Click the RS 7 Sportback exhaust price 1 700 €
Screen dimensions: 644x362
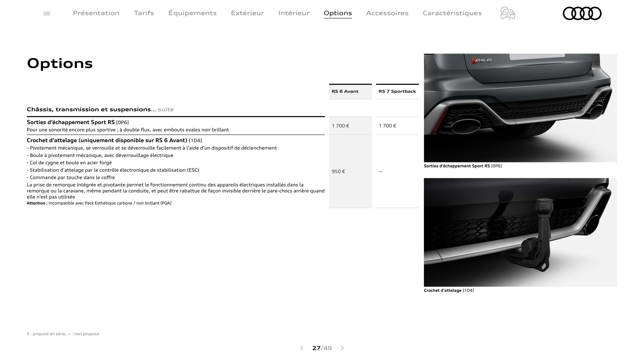coord(387,126)
